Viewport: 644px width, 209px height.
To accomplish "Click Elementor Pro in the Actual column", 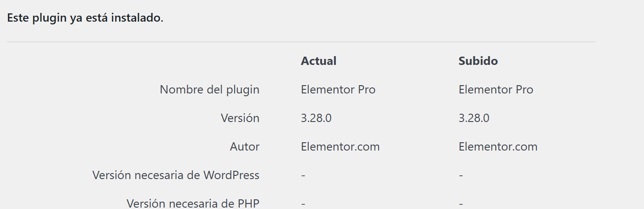I will coord(338,90).
